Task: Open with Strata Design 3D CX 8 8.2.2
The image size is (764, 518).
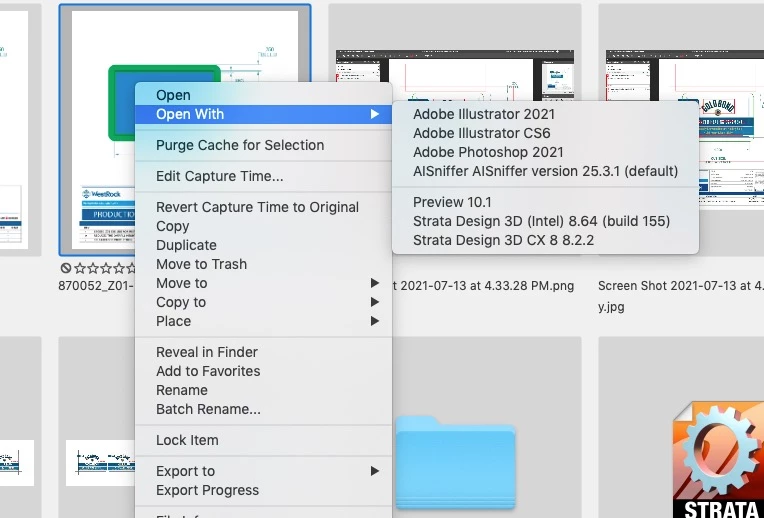Action: [545, 240]
